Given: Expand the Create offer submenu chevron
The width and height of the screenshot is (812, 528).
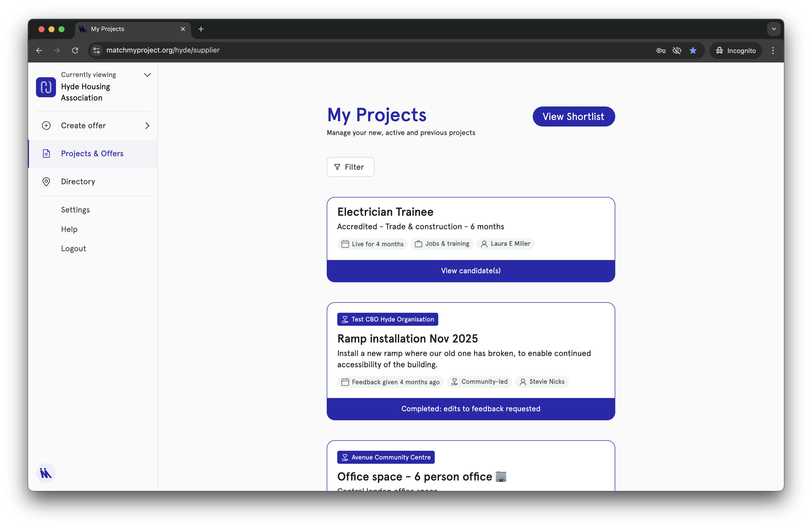Looking at the screenshot, I should click(x=147, y=125).
